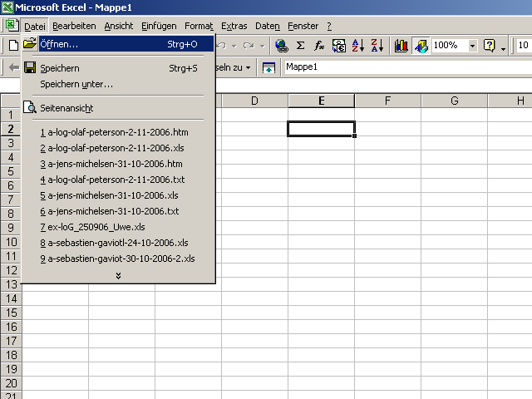Select column G header

pos(455,101)
